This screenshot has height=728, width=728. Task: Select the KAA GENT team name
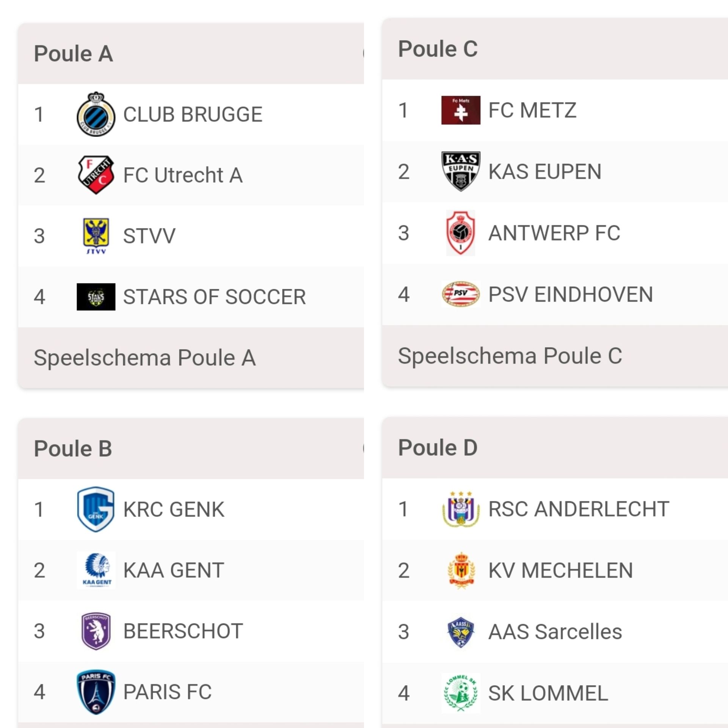(174, 570)
